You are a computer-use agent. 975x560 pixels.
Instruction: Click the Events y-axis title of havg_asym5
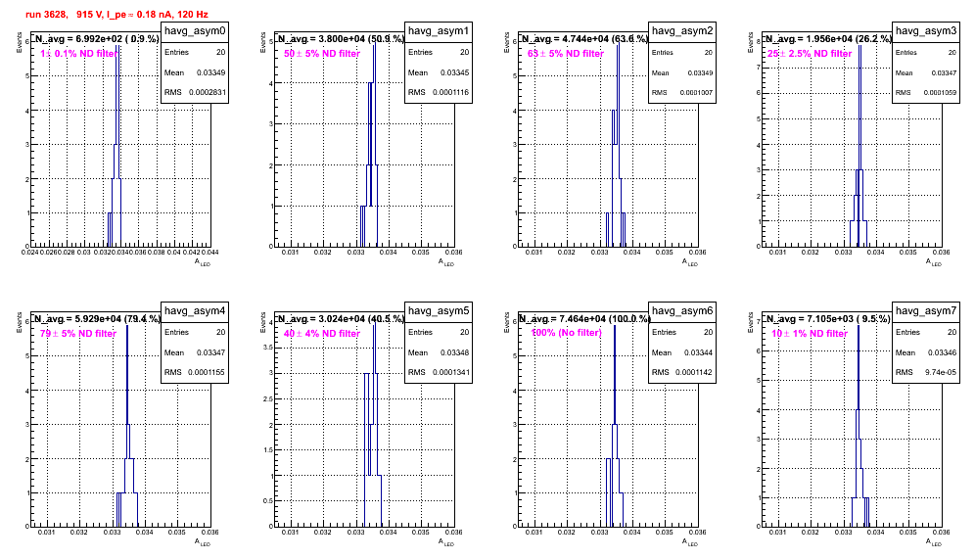(x=262, y=323)
